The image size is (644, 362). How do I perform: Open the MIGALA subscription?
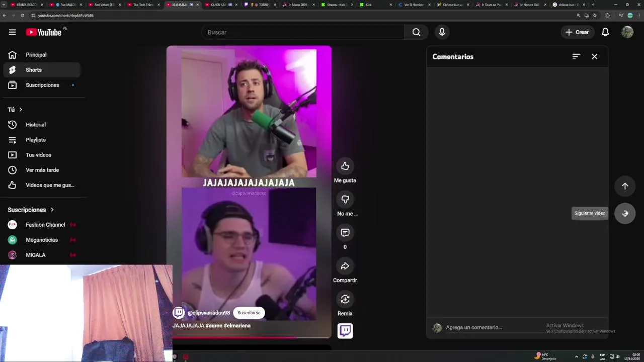(42, 255)
